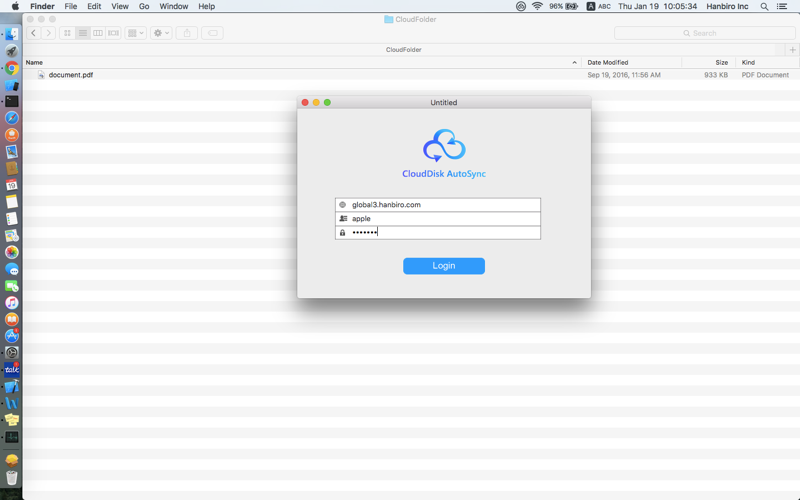Click the password field with dots
Screen dimensions: 800x500
pos(438,232)
